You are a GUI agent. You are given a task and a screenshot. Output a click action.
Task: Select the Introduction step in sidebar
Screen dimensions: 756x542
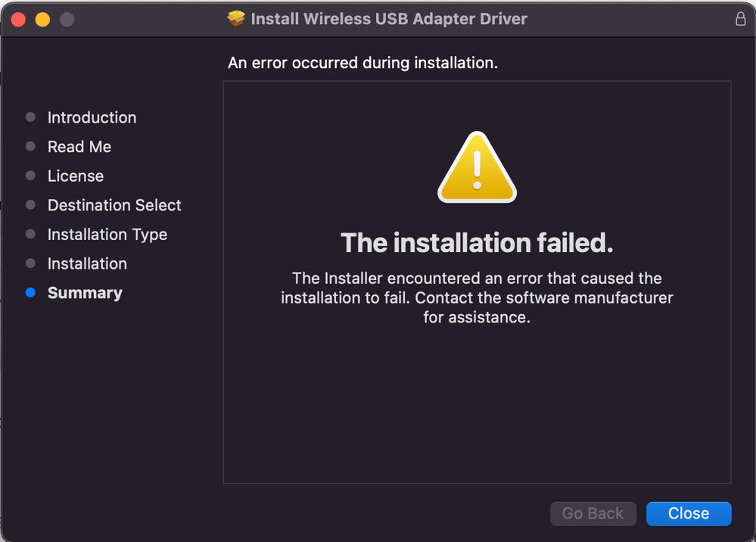[x=92, y=117]
